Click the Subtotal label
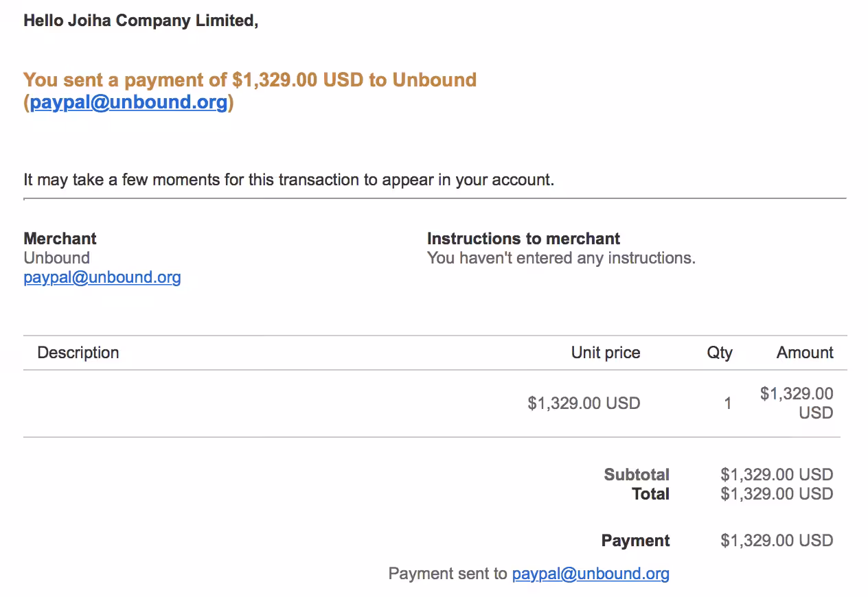This screenshot has width=868, height=597. tap(637, 475)
